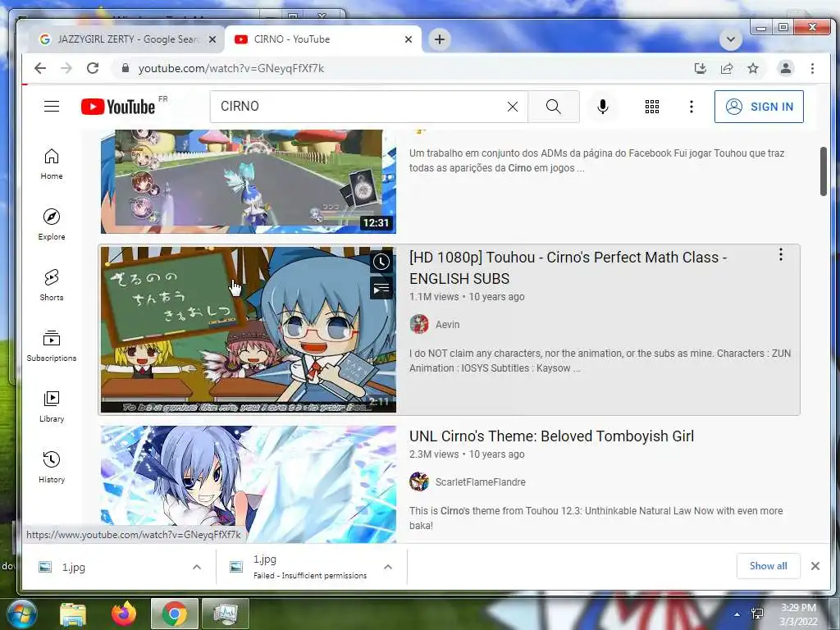Close the CIRNO YouTube tab
The width and height of the screenshot is (840, 630).
tap(409, 39)
